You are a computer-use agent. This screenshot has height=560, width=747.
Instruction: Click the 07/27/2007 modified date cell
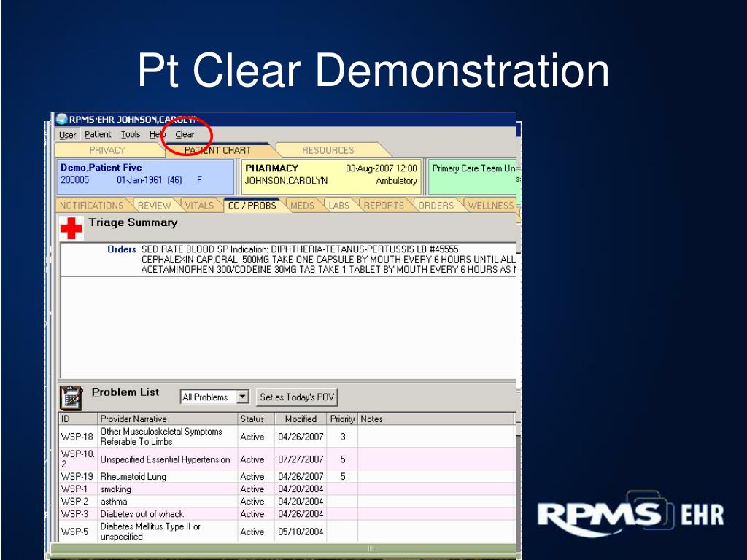301,459
